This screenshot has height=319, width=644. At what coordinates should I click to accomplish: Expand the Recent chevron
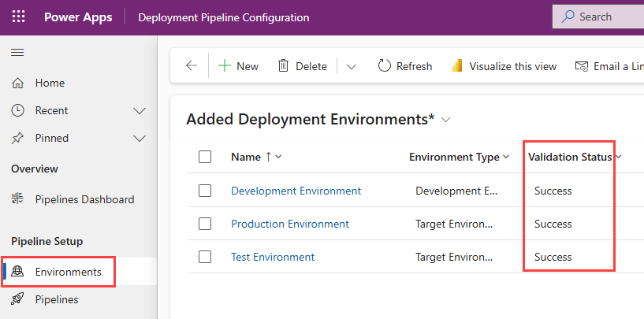coord(140,111)
